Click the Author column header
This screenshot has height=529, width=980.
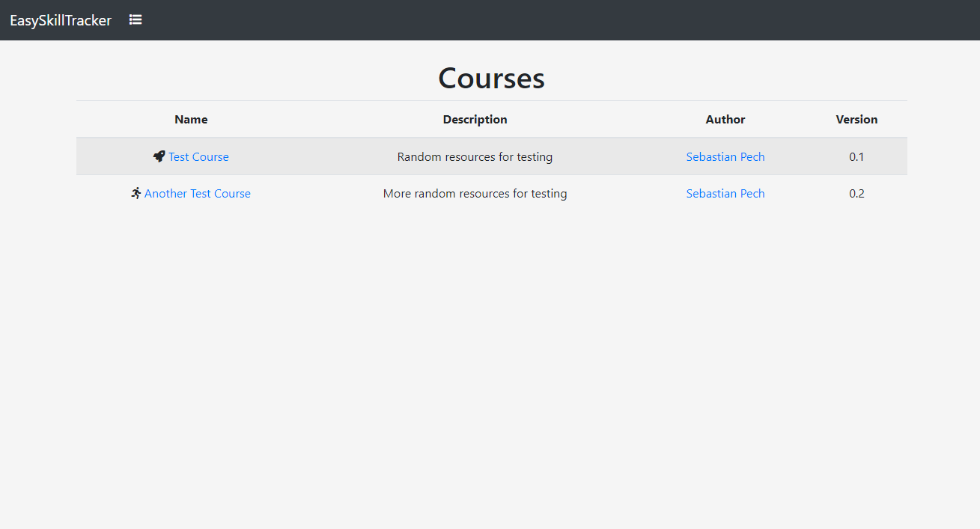(725, 119)
